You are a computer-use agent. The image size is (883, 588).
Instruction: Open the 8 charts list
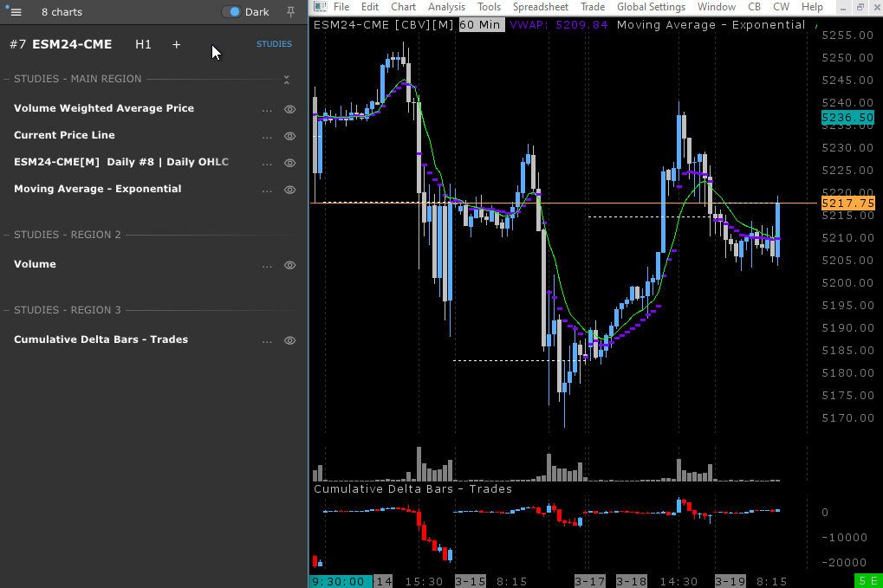[62, 12]
